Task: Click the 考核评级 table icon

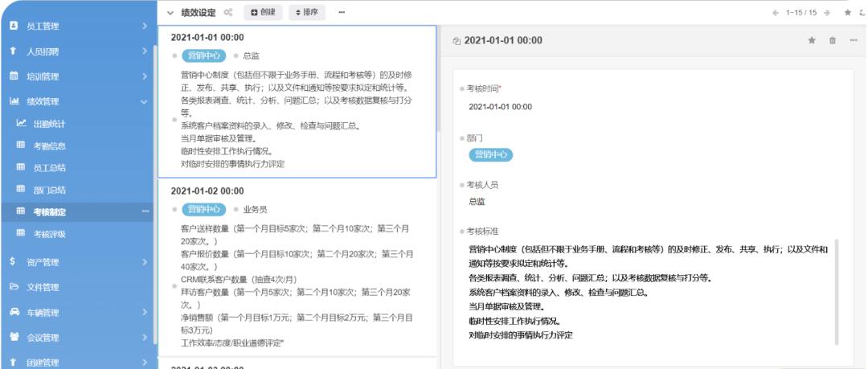Action: [20, 233]
